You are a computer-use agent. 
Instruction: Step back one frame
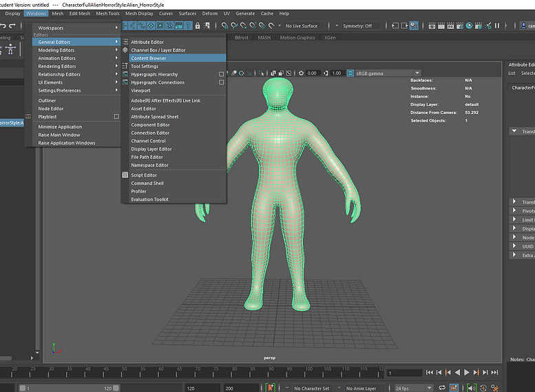click(439, 373)
